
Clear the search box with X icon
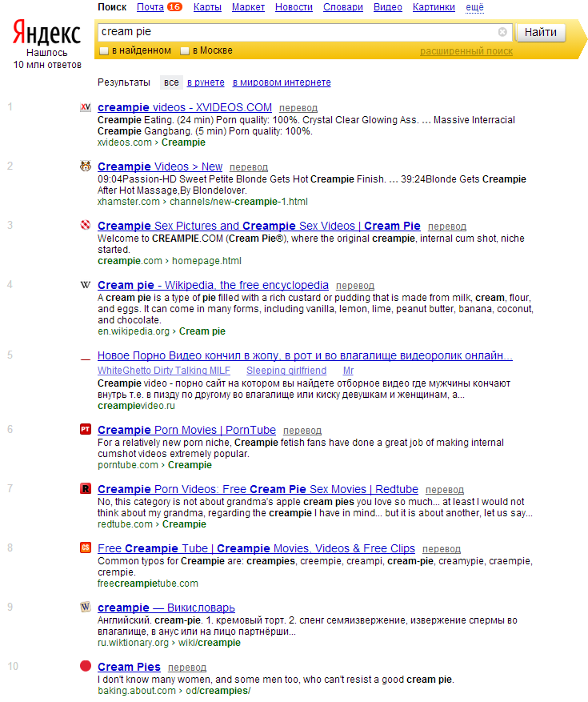(x=502, y=32)
